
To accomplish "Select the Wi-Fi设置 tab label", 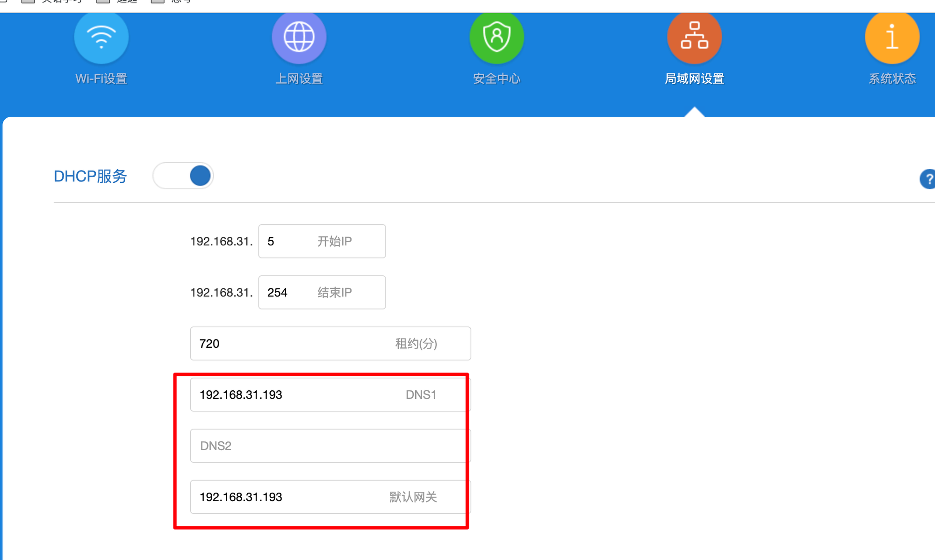I will pyautogui.click(x=101, y=79).
